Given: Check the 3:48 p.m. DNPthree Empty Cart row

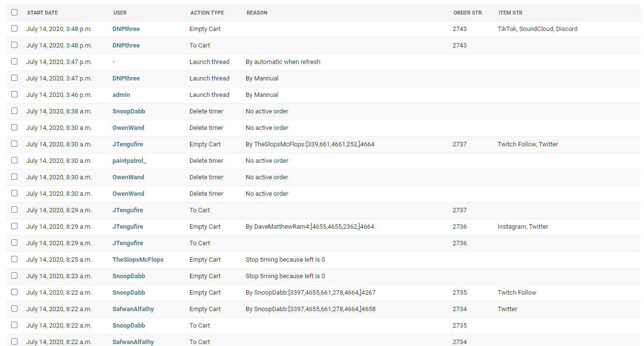Looking at the screenshot, I should click(x=14, y=29).
